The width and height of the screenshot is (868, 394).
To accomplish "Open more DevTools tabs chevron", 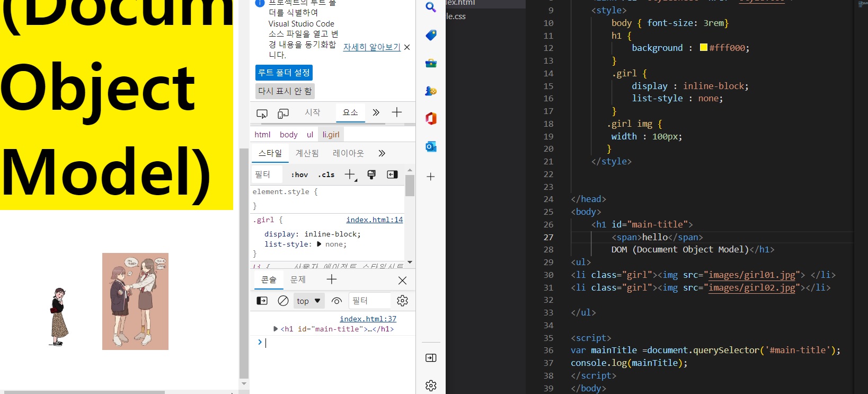I will pyautogui.click(x=376, y=112).
